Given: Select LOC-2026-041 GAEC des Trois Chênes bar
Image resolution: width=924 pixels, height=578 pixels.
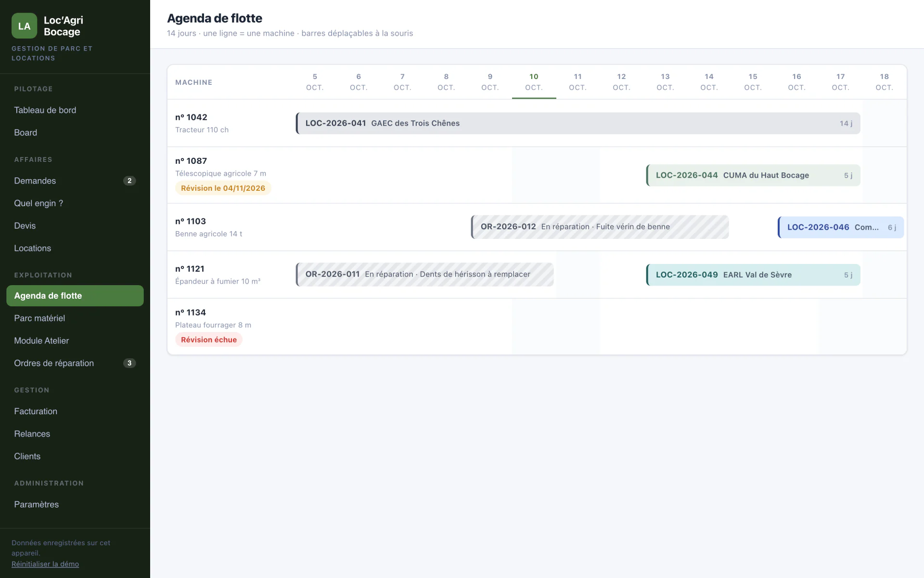Looking at the screenshot, I should click(578, 123).
